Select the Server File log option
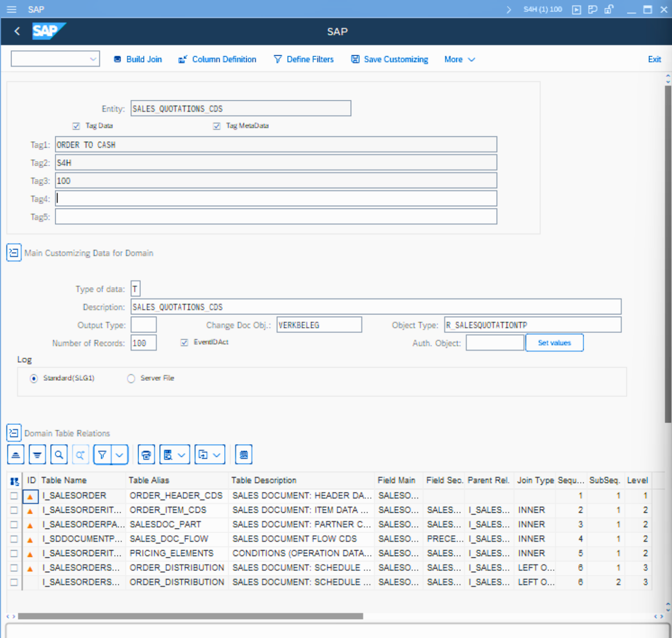This screenshot has height=638, width=672. click(x=131, y=378)
